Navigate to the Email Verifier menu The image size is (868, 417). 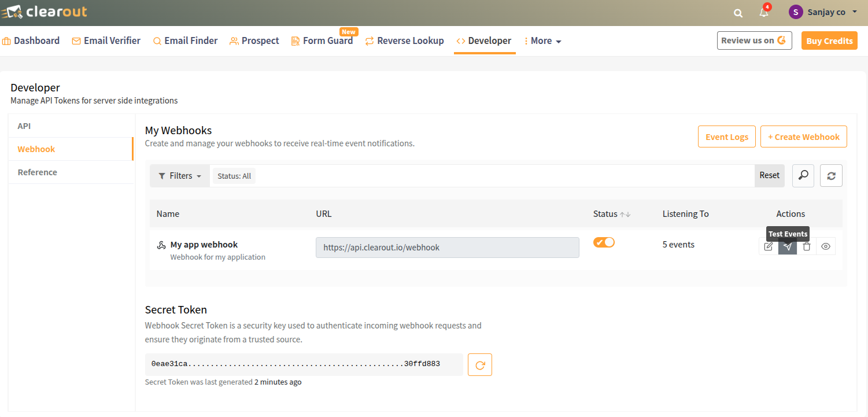click(x=106, y=40)
